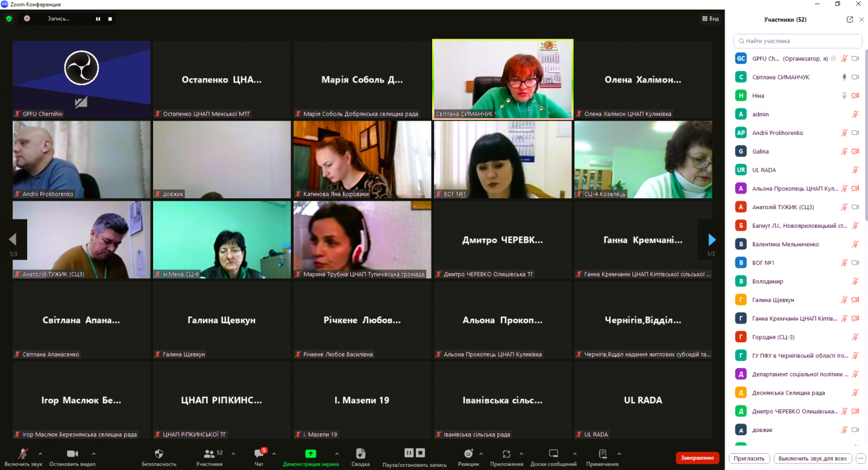Toggle microphone with Включить звук button
The width and height of the screenshot is (868, 470).
tap(24, 454)
